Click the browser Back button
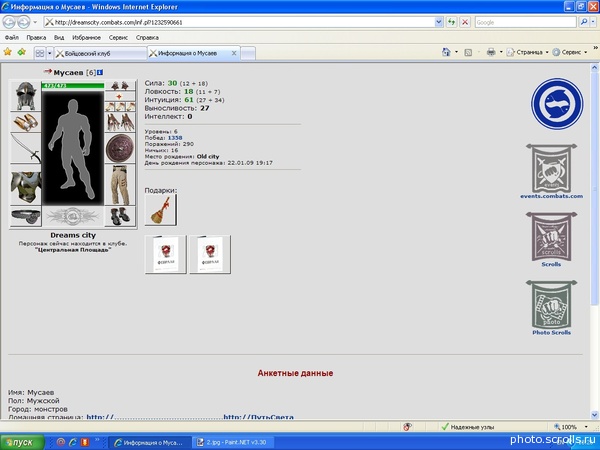Screen dimensions: 600x450 (x=9, y=22)
